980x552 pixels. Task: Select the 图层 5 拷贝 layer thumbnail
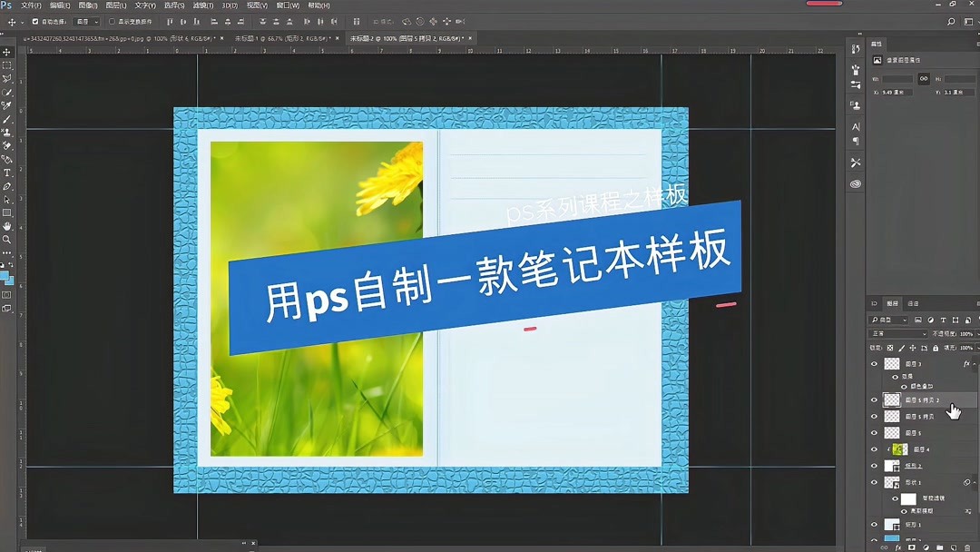pos(892,416)
